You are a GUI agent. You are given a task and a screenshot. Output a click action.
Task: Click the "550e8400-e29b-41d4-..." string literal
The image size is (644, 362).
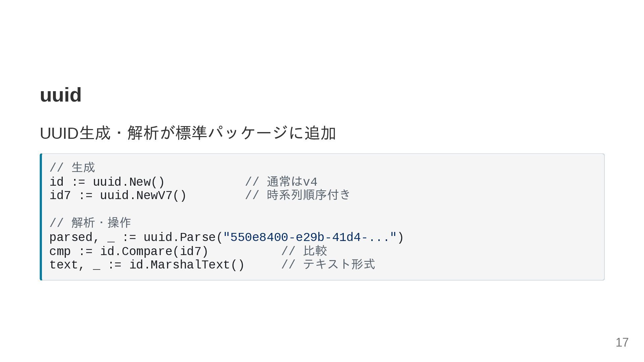coord(310,237)
